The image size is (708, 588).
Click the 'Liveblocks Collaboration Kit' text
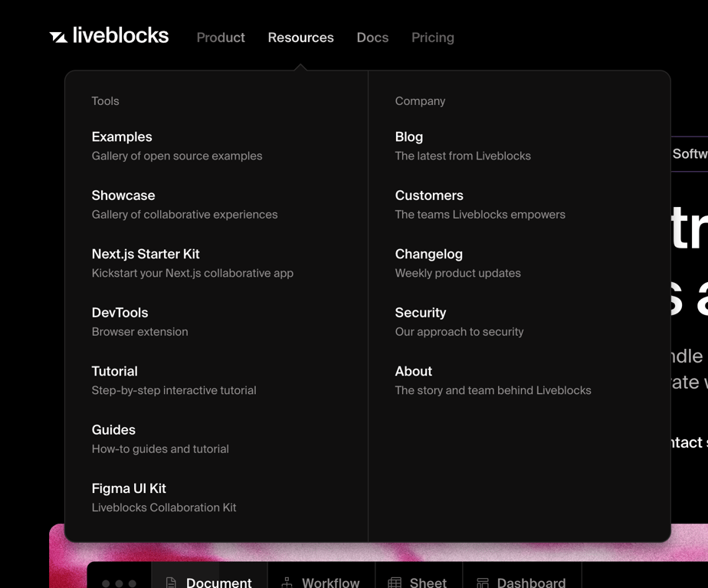click(x=164, y=508)
